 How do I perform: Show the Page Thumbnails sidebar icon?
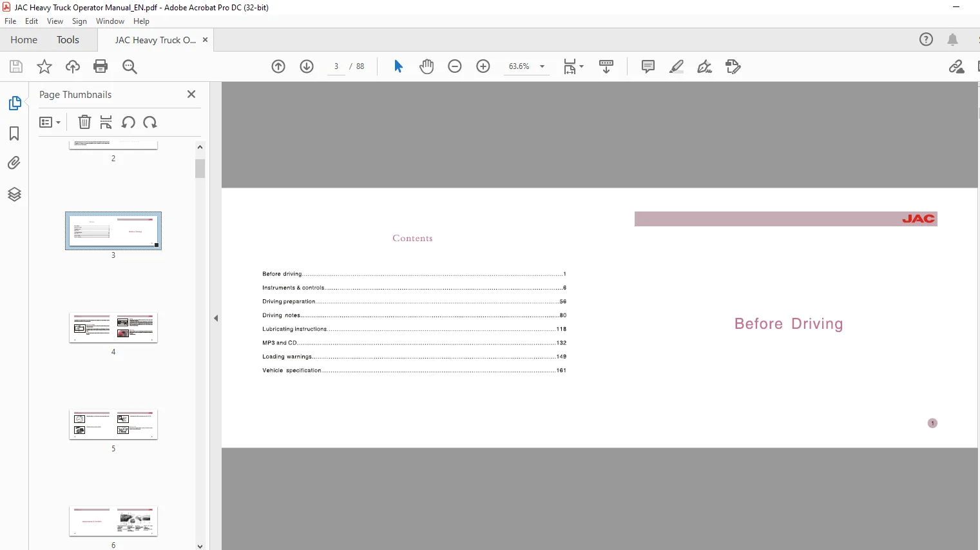pos(14,103)
